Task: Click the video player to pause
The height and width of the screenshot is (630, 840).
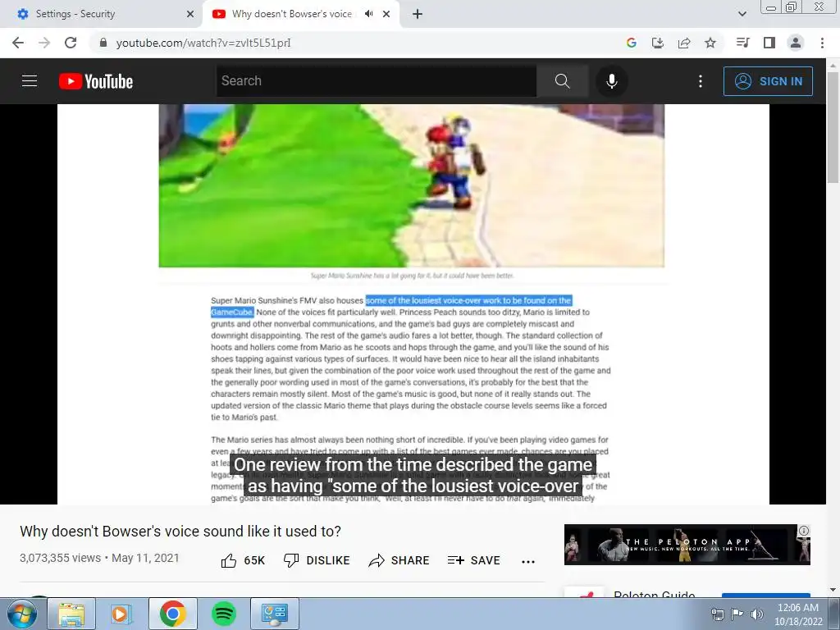Action: pos(413,304)
